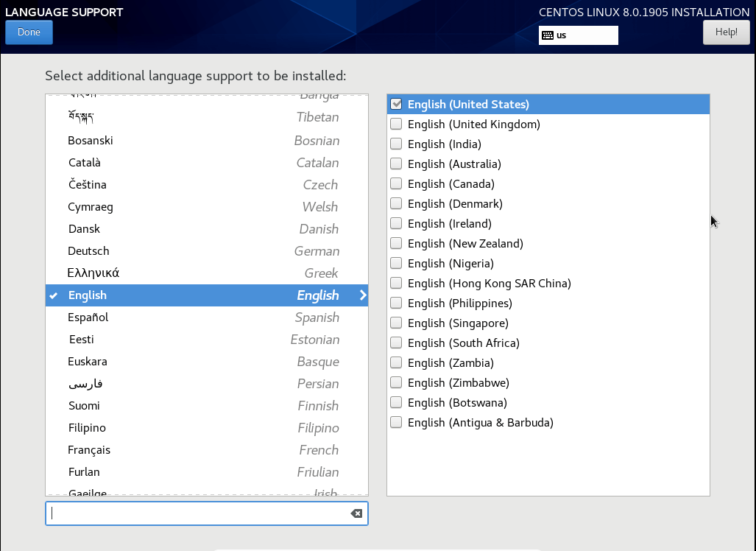The width and height of the screenshot is (756, 551).
Task: Click the arrow chevron on the English row
Action: pos(363,295)
